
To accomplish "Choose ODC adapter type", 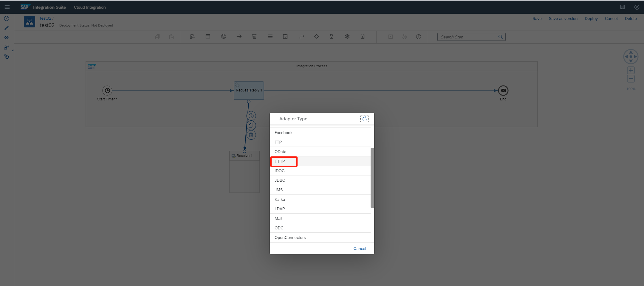I will click(320, 228).
